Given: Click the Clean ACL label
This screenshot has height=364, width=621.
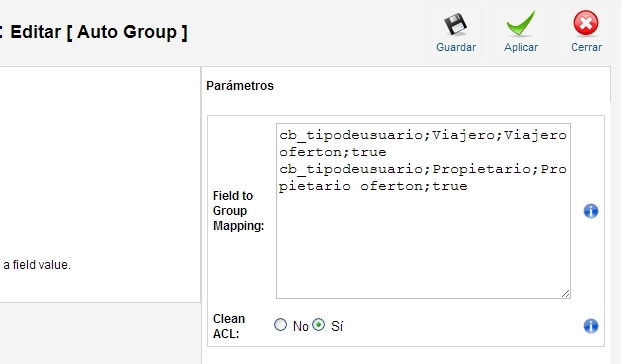Looking at the screenshot, I should point(229,326).
